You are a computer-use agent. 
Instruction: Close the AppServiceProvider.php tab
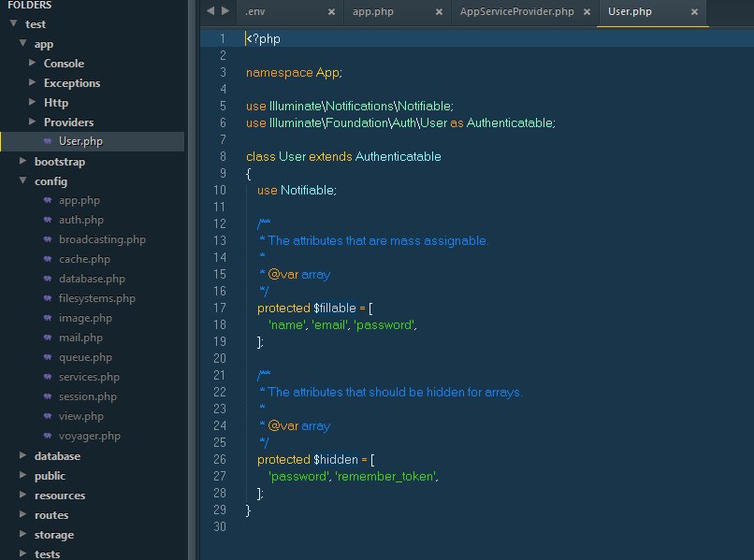pos(587,12)
